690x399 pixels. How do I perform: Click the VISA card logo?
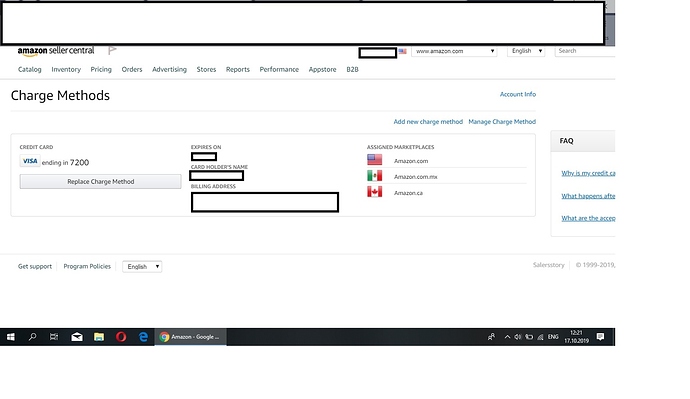30,161
